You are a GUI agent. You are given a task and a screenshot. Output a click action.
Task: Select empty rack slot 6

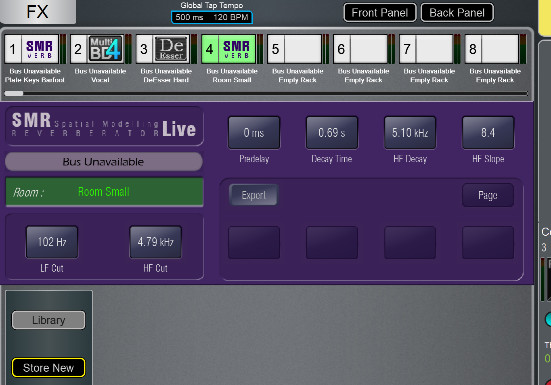(360, 49)
